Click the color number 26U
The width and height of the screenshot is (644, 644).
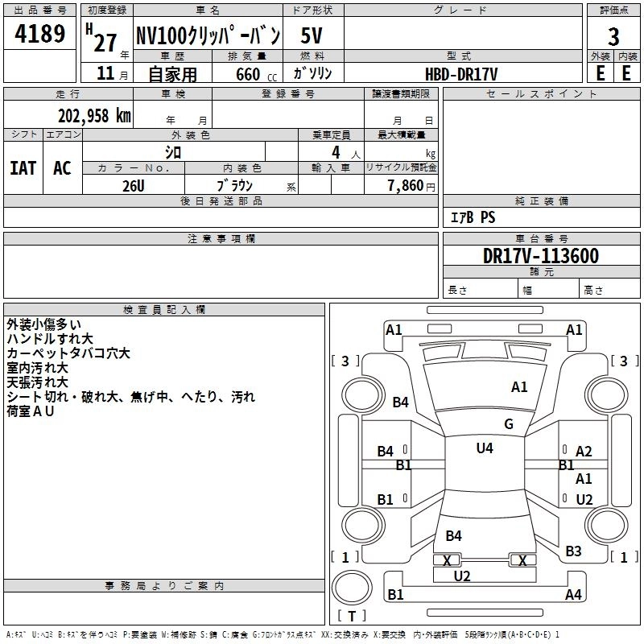click(134, 184)
